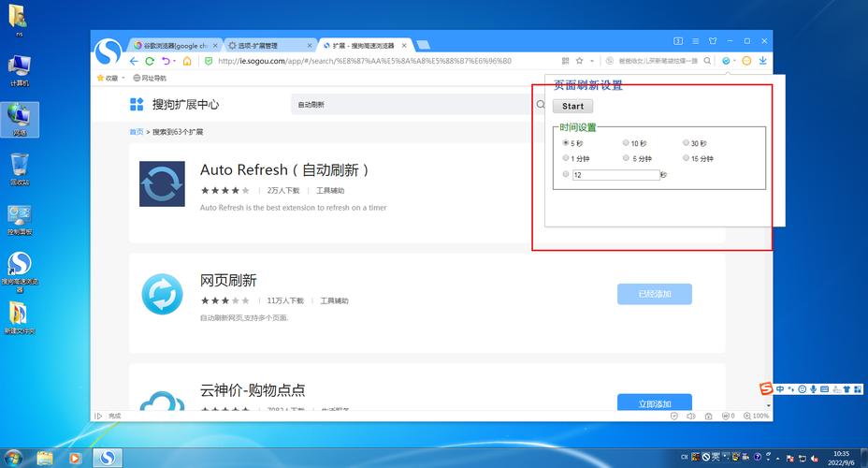Click the custom seconds field showing 12

pyautogui.click(x=615, y=174)
